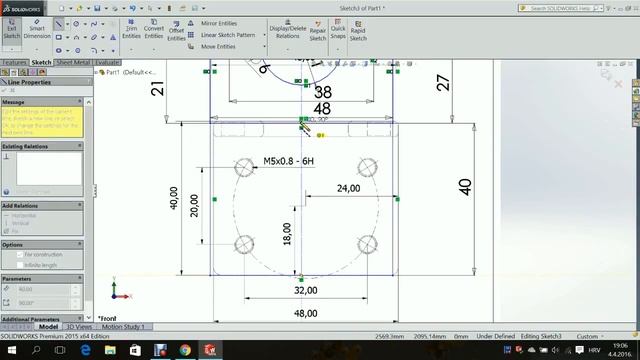Switch to the Sheet Metal tab
This screenshot has width=640, height=360.
[73, 62]
